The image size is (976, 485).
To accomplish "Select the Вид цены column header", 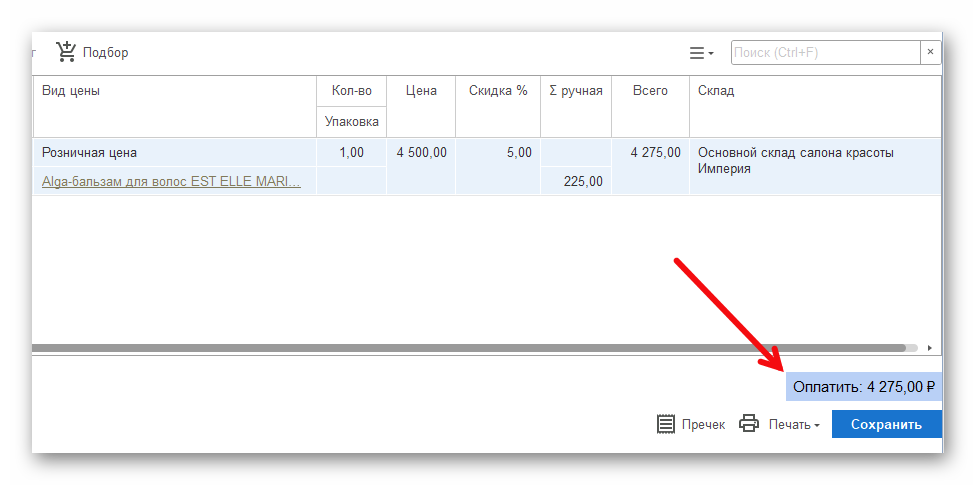I will click(71, 91).
